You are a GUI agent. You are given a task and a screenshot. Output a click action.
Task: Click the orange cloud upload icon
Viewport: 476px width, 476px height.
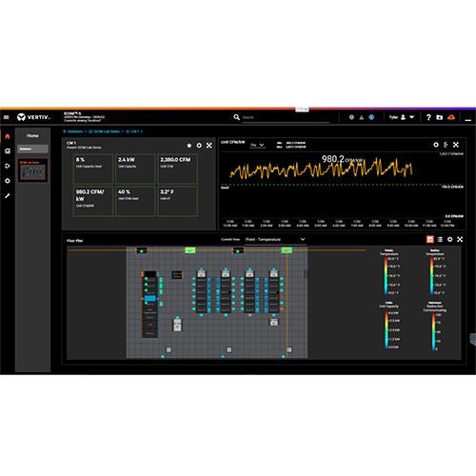(x=451, y=117)
